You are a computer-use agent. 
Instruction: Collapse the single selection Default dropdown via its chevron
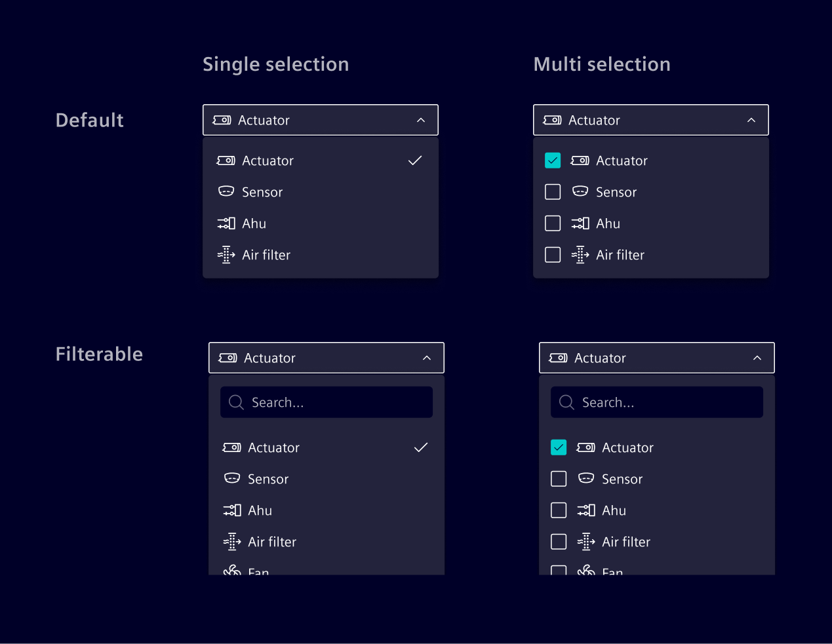(420, 120)
